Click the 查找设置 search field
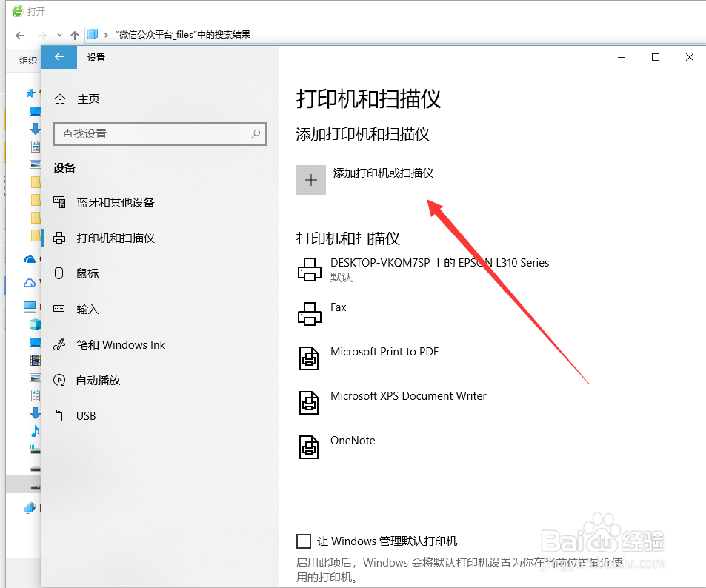Image resolution: width=706 pixels, height=588 pixels. click(x=160, y=134)
